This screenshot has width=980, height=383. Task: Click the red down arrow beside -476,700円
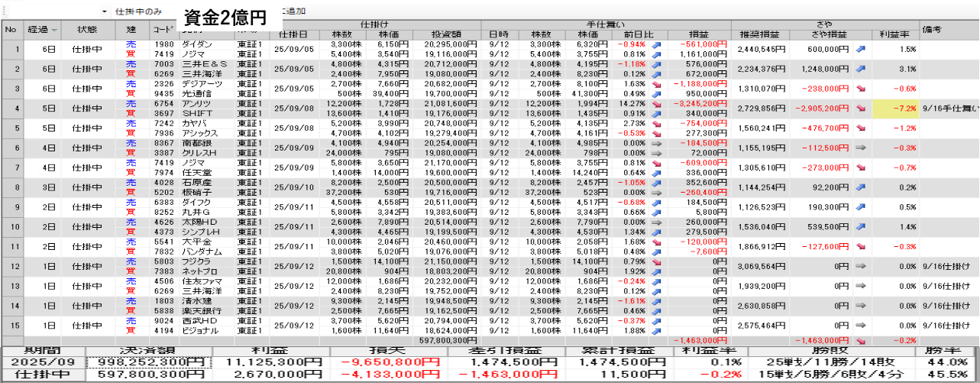tap(862, 128)
